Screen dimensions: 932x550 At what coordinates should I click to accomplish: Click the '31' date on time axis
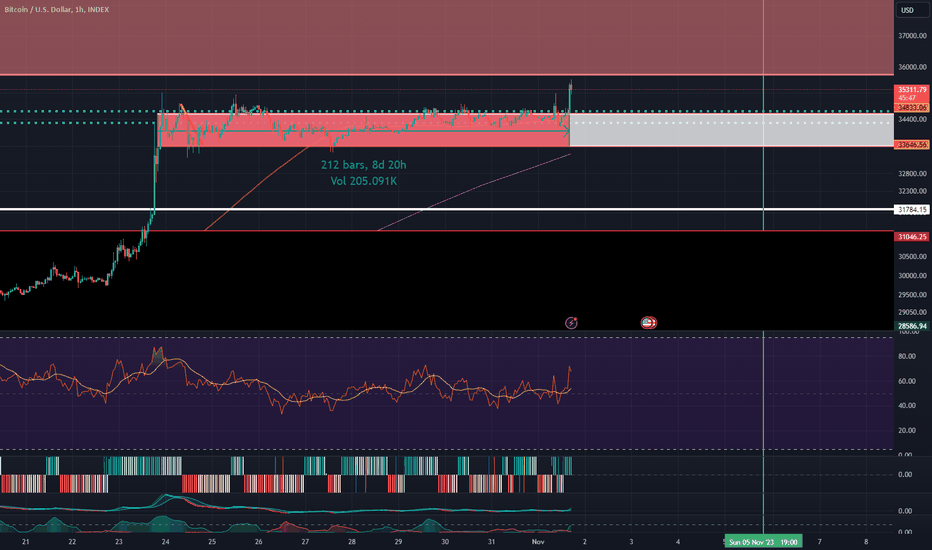pyautogui.click(x=492, y=542)
